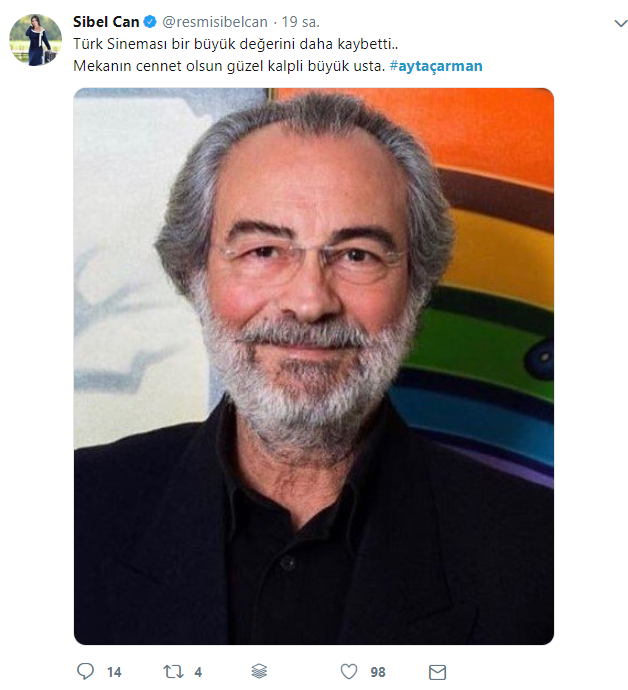Open Sibel Can's profile avatar
Screen dimensions: 628x690
coord(36,40)
